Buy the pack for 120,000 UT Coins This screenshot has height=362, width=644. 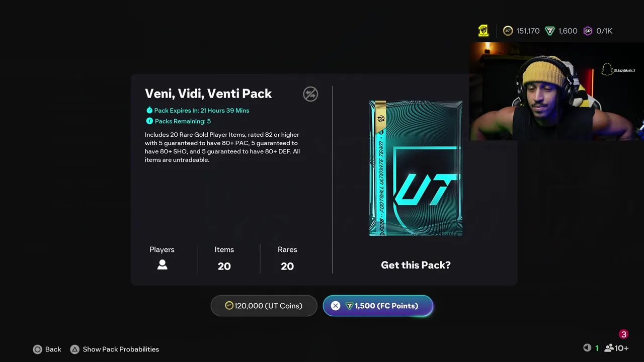point(264,306)
